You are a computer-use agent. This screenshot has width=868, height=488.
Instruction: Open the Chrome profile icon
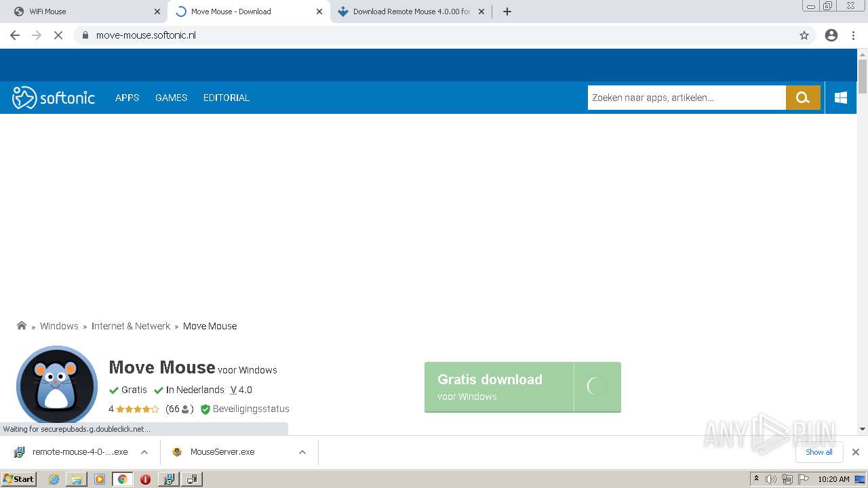(x=831, y=35)
